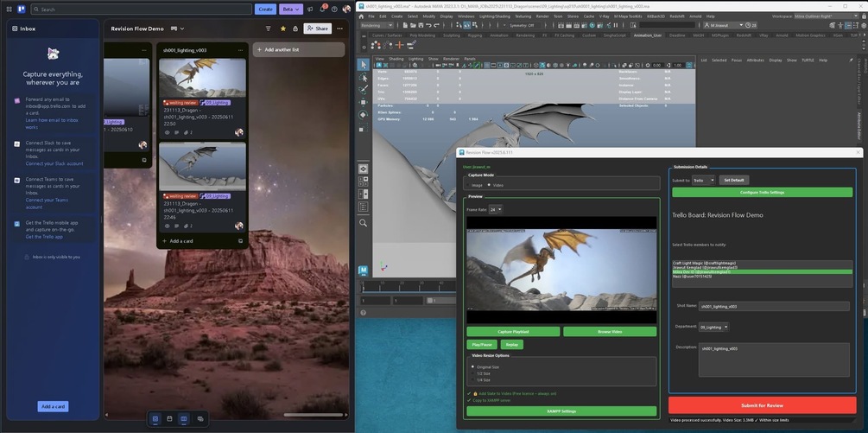Toggle Add Slate to Video checkbox

pyautogui.click(x=469, y=393)
